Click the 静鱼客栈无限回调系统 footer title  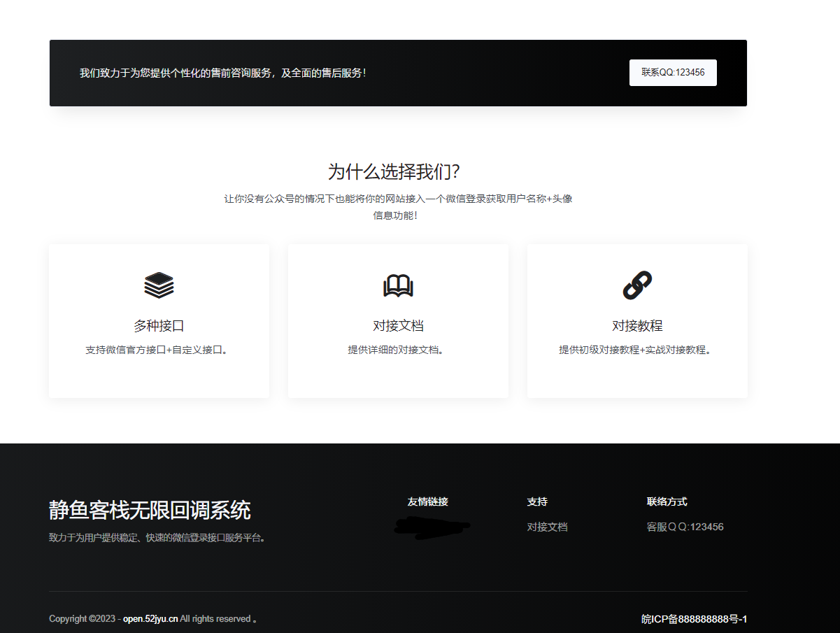click(150, 511)
